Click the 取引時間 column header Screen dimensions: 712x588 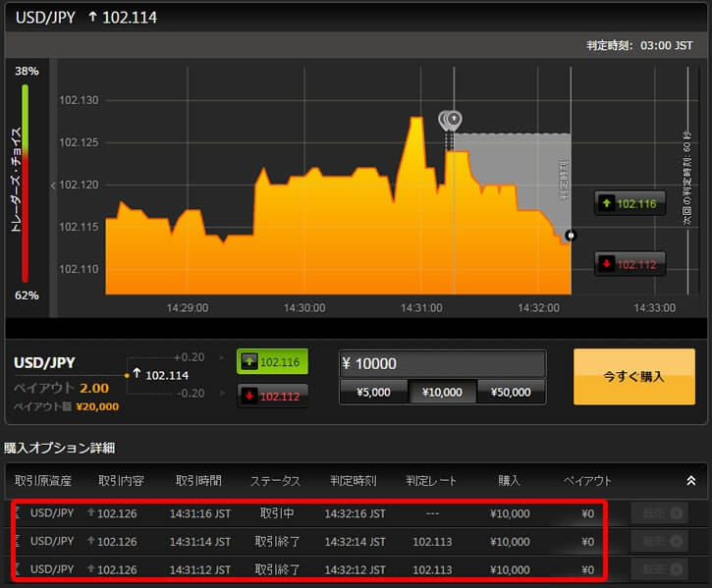pos(199,481)
